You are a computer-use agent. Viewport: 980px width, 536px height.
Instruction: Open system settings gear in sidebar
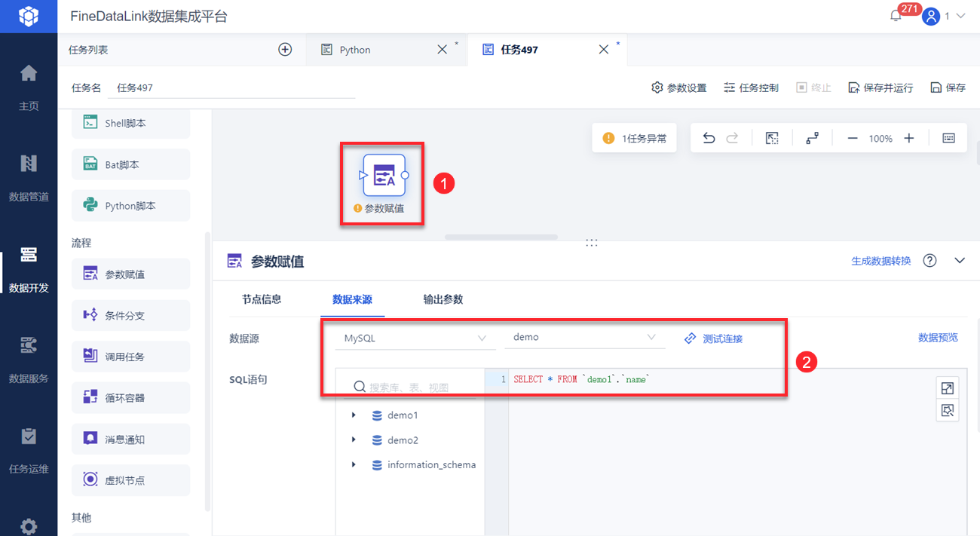tap(29, 525)
